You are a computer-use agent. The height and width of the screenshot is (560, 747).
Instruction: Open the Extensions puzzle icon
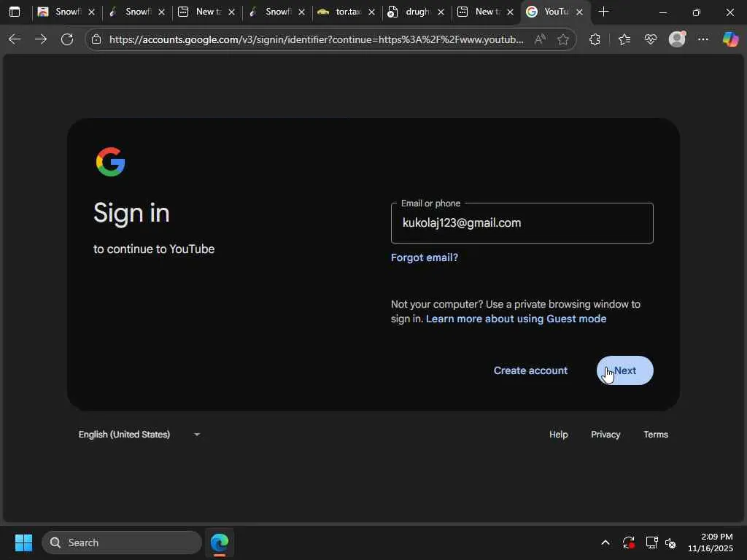pyautogui.click(x=595, y=39)
